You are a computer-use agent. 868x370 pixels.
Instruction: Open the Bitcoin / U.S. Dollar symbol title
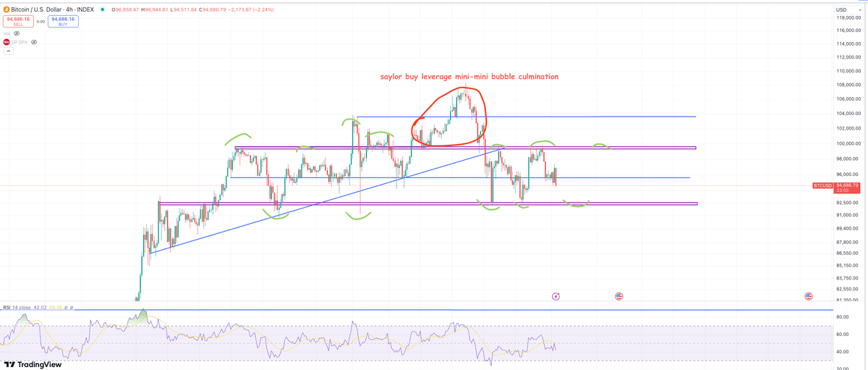(x=53, y=9)
